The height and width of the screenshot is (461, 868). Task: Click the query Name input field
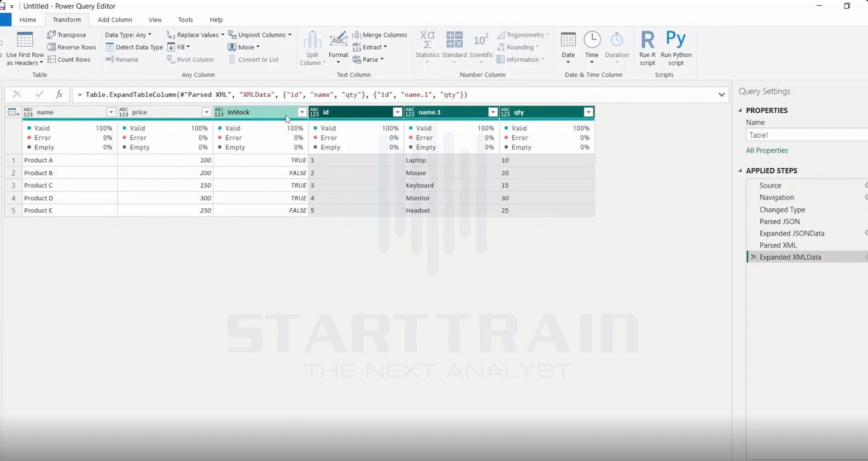pos(807,135)
